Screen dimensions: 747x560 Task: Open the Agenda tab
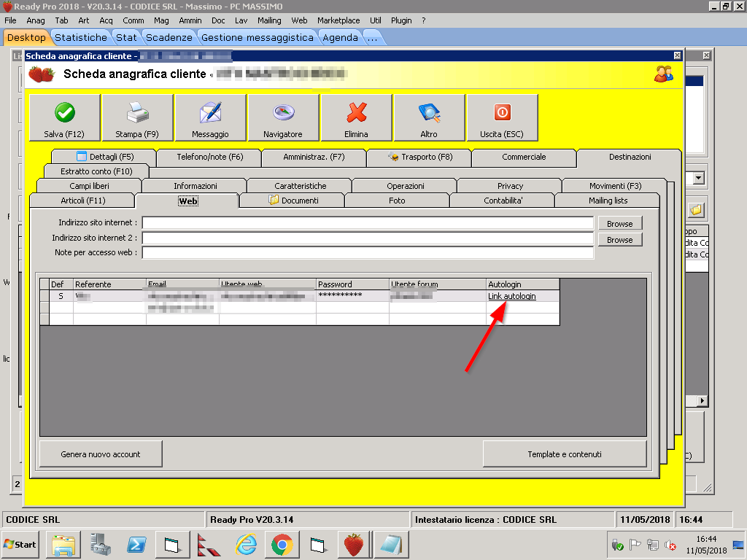coord(340,38)
